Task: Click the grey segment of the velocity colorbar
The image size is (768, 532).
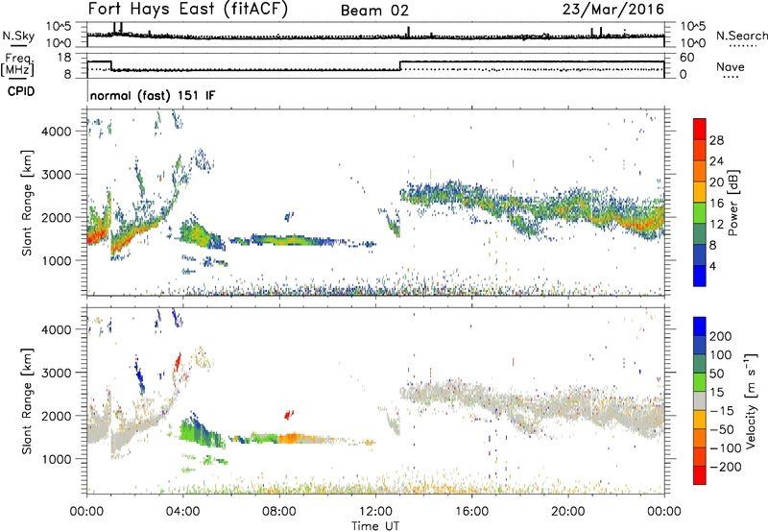Action: coord(700,400)
